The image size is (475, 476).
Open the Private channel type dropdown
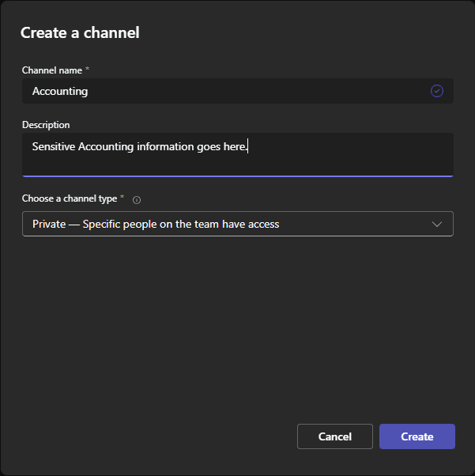(237, 224)
